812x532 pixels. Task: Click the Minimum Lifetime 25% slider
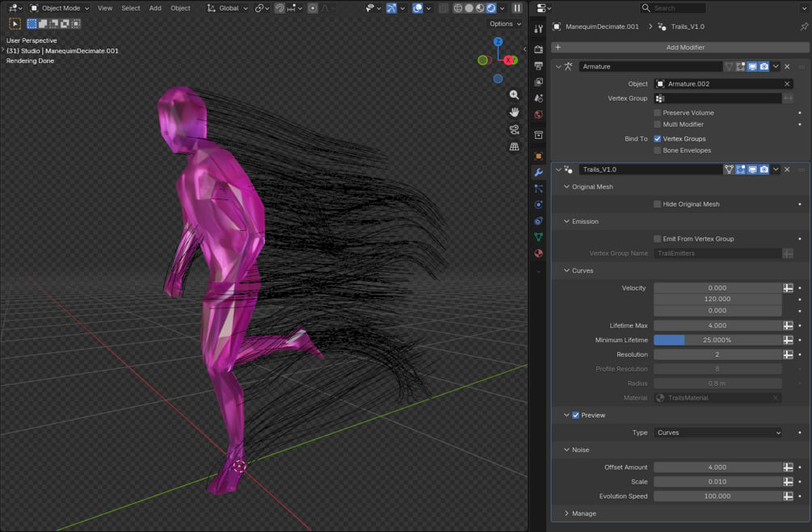(717, 340)
